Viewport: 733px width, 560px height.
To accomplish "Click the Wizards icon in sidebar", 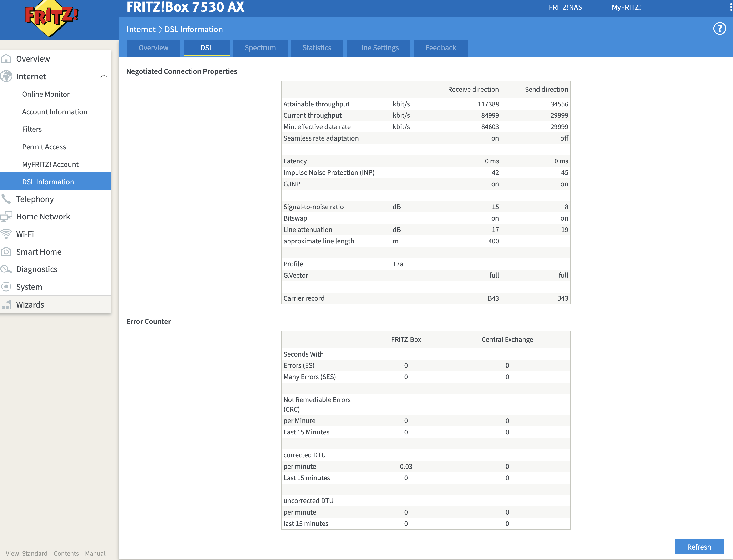I will tap(6, 305).
